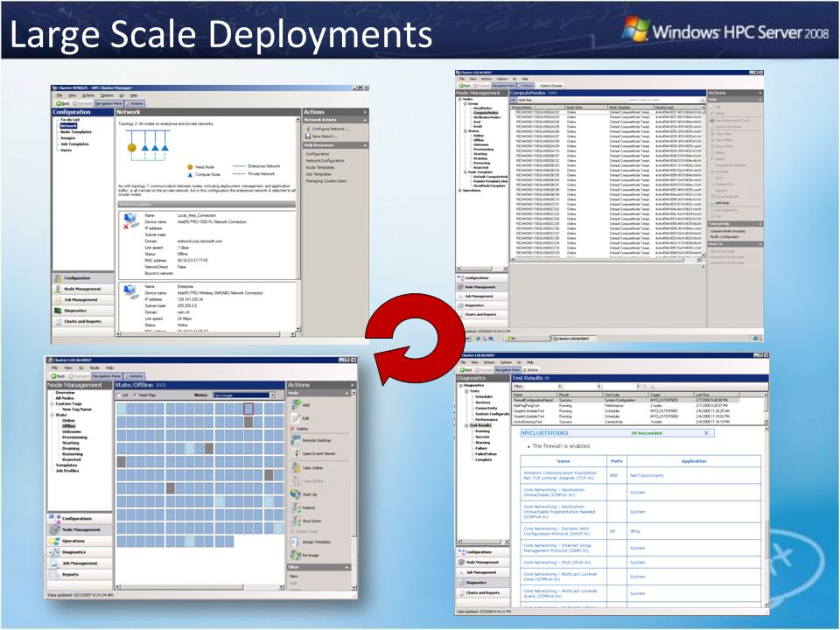Click Add node icon in State/Offline window Actions
Viewport: 840px width, 630px height.
pyautogui.click(x=295, y=404)
